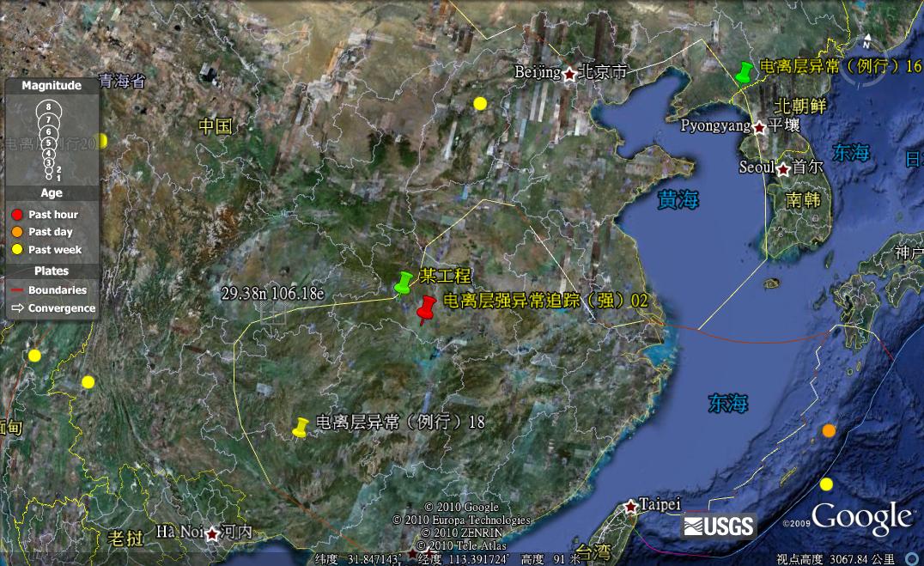Click the Convergence arrow legend entry
This screenshot has width=924, height=566.
coord(53,307)
